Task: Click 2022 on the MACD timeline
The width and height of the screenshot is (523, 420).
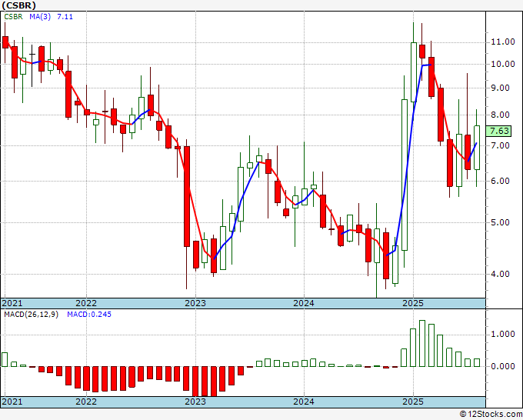Action: tap(86, 402)
